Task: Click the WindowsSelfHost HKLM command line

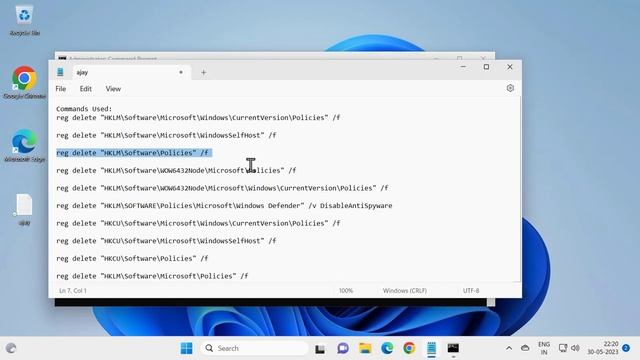Action: point(166,135)
